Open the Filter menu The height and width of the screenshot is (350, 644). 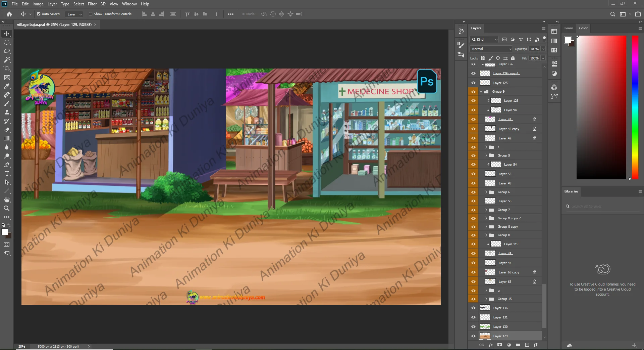(x=92, y=4)
